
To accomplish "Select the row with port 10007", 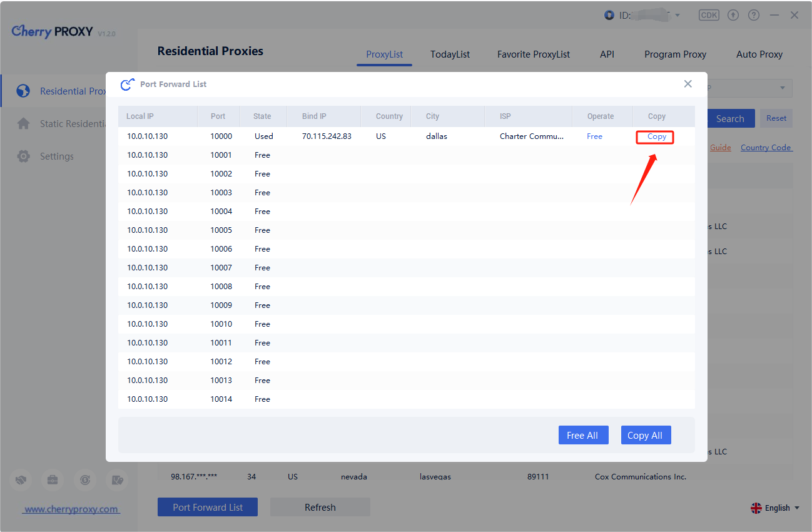I will (x=406, y=268).
